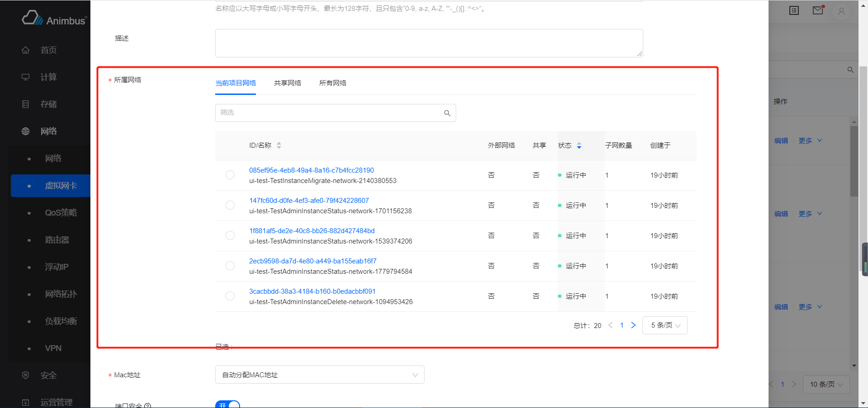Expand the 10 per page selector
868x408 pixels.
pos(826,385)
